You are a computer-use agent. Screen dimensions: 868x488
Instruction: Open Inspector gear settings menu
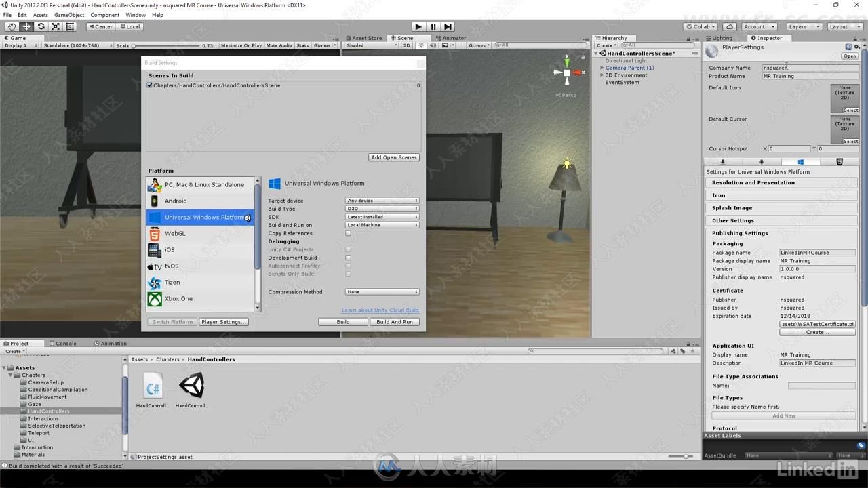(856, 47)
